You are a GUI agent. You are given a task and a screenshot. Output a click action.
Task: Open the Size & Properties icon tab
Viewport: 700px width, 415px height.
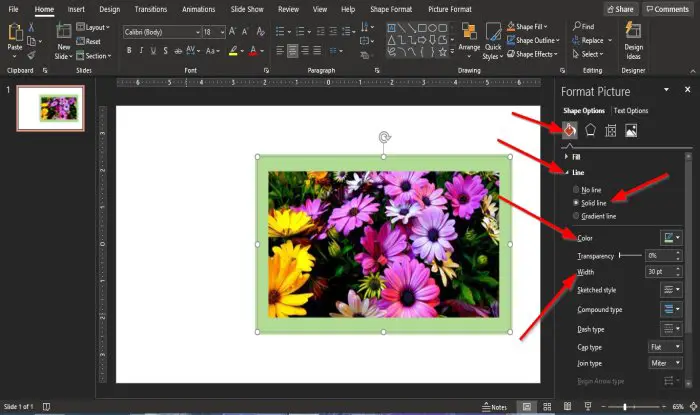610,130
